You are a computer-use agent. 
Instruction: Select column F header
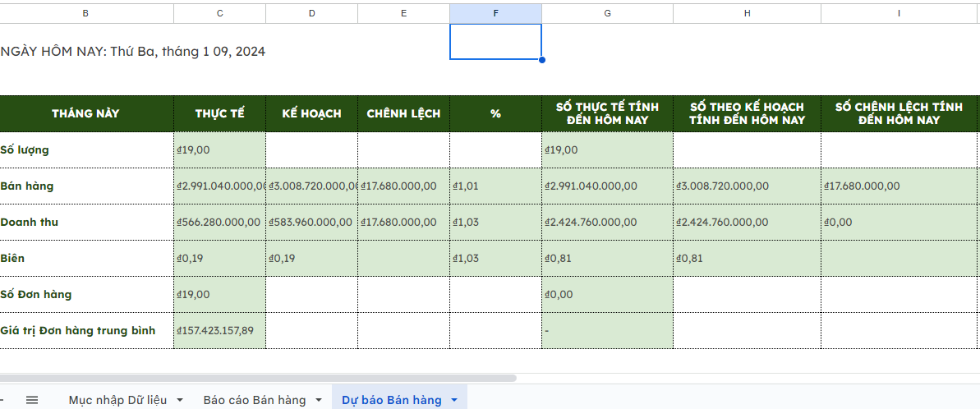click(495, 13)
